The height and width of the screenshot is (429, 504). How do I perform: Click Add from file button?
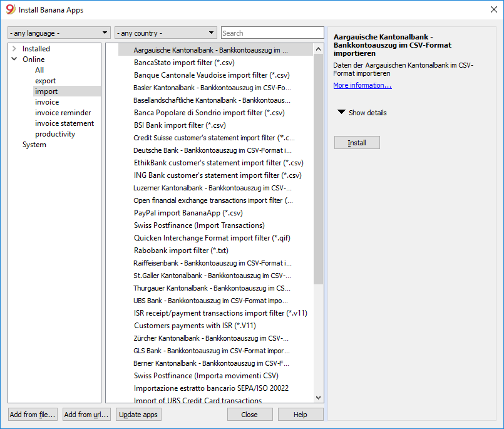coord(33,415)
